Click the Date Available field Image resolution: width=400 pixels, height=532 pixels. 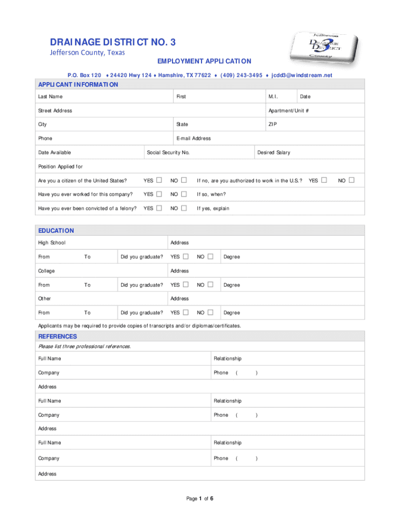[x=104, y=153]
